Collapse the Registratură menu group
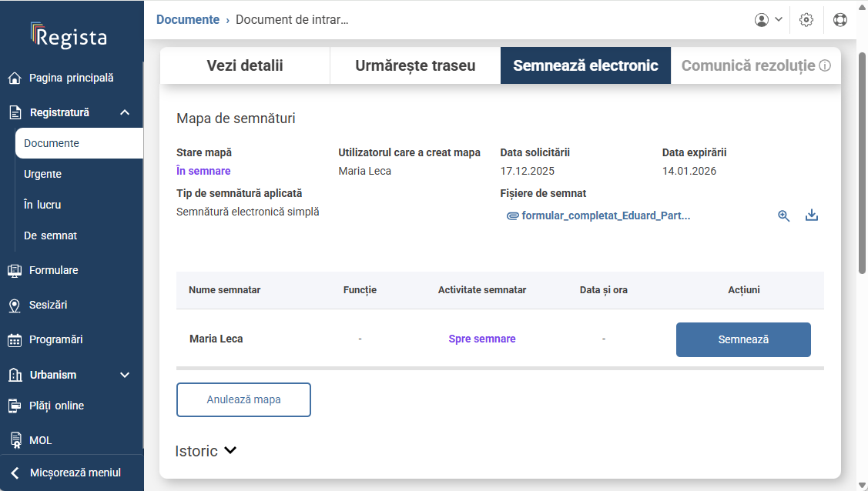 coord(125,112)
